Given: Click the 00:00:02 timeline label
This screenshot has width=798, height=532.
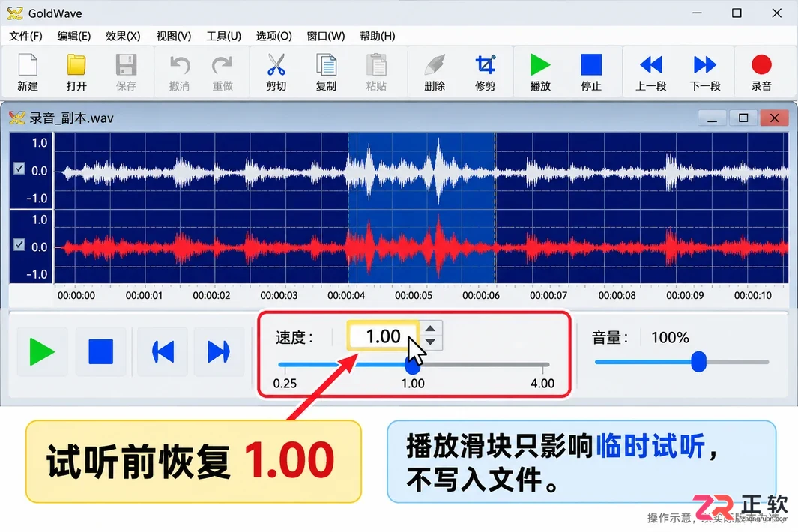Looking at the screenshot, I should click(x=211, y=296).
